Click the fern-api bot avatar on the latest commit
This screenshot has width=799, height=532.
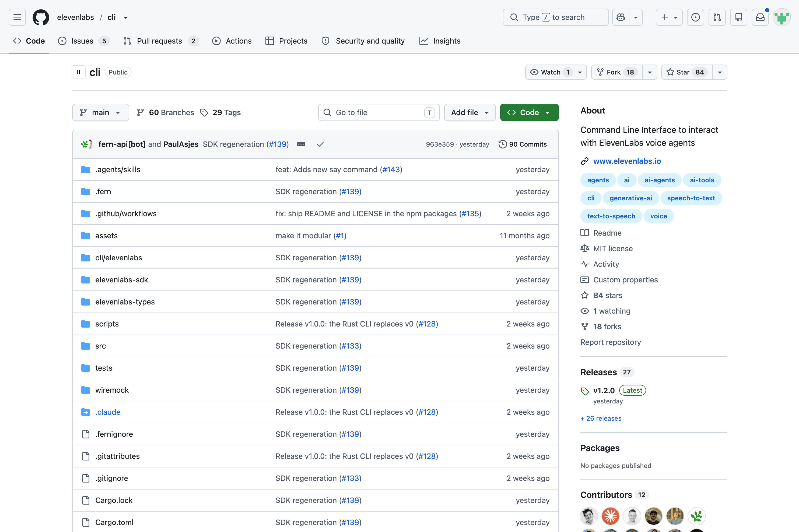click(x=85, y=144)
